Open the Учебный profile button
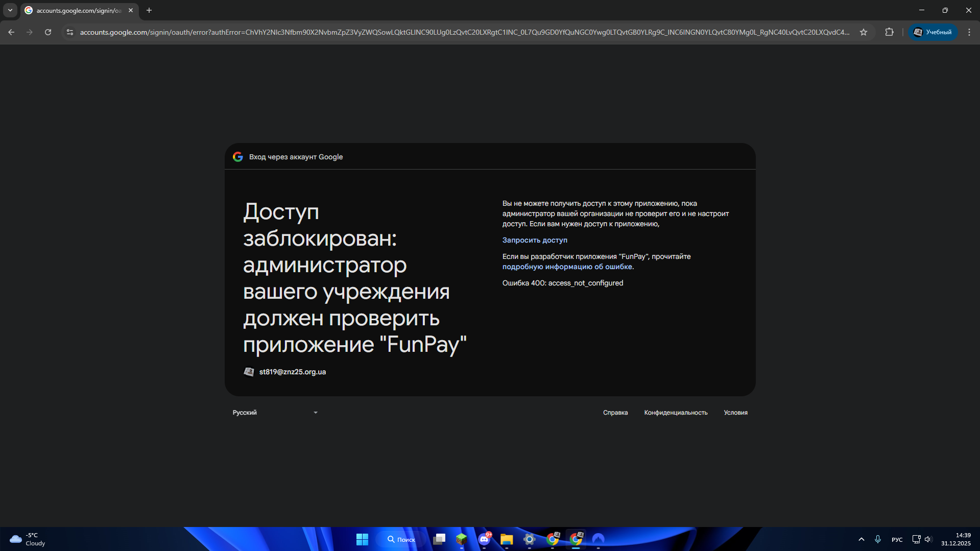This screenshot has height=551, width=980. pos(933,32)
